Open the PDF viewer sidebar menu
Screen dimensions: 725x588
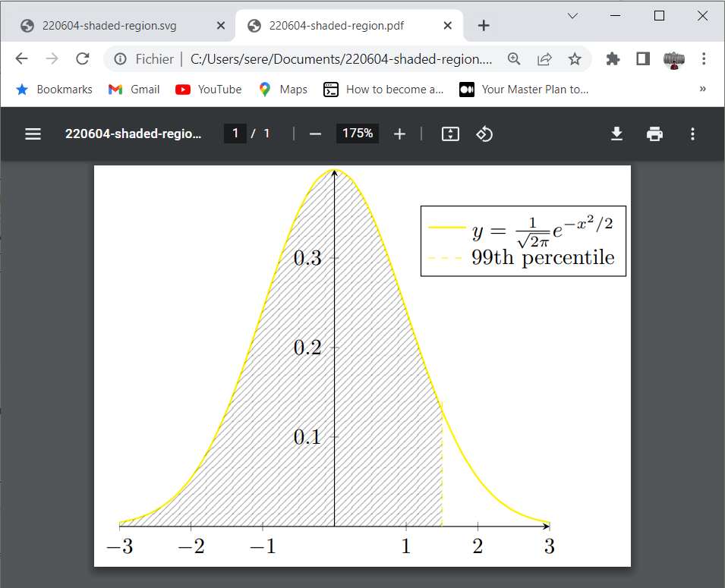tap(33, 134)
